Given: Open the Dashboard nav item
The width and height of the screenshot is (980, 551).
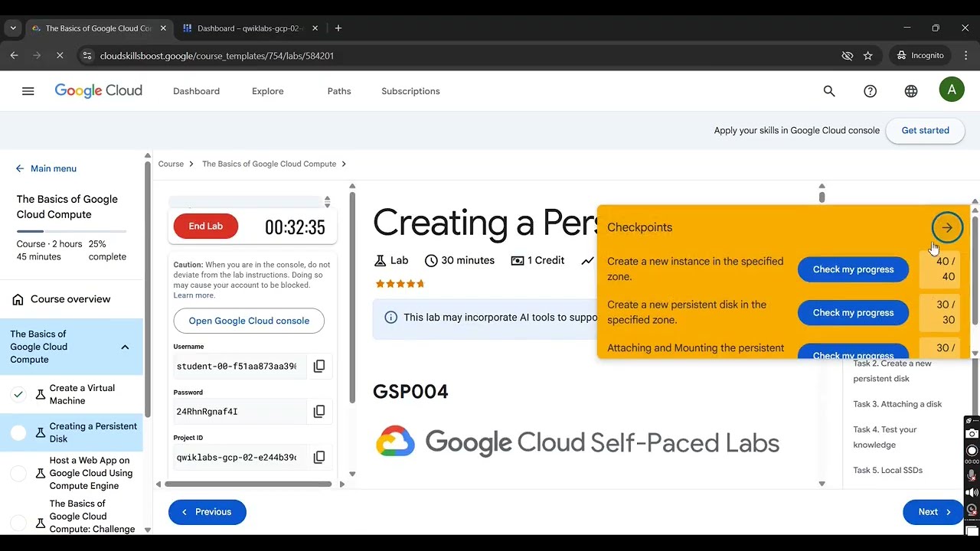Looking at the screenshot, I should 196,91.
